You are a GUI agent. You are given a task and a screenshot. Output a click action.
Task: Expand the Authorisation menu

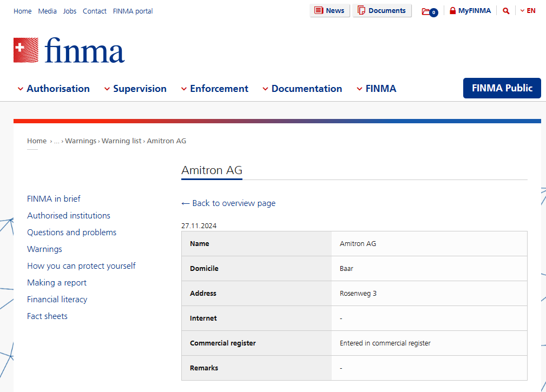click(54, 89)
